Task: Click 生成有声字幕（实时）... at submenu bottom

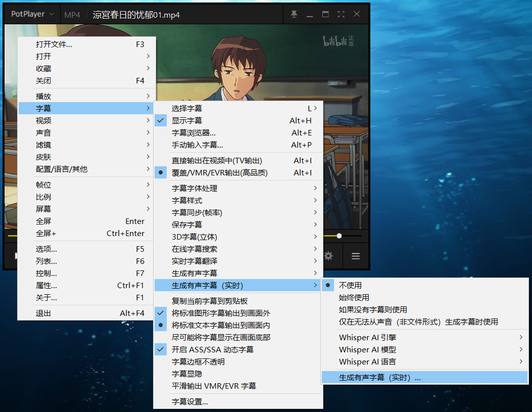Action: pos(379,377)
